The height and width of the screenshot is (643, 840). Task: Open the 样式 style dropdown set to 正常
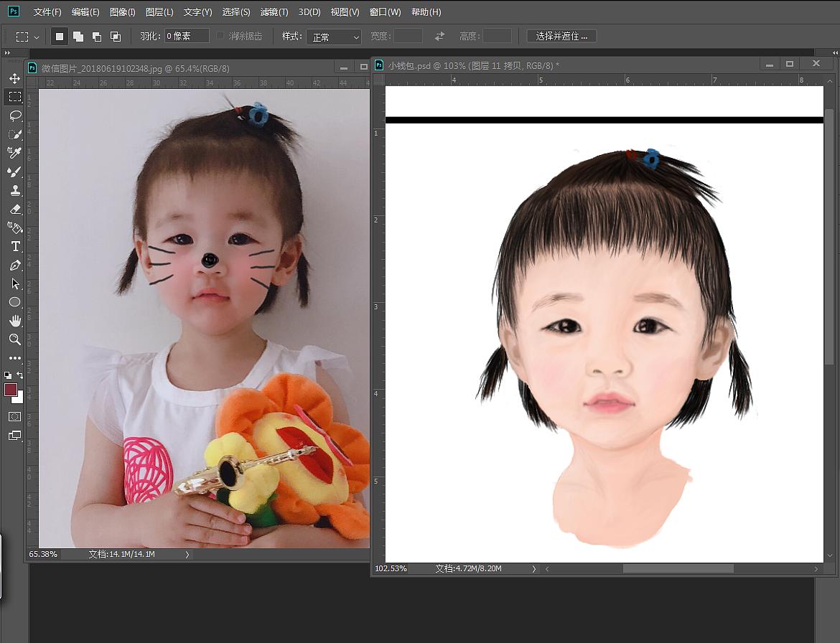[x=334, y=37]
